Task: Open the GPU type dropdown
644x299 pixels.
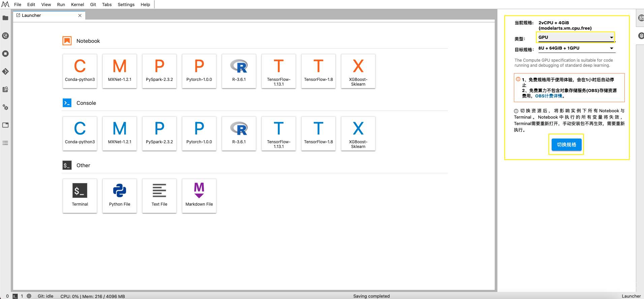Action: point(576,37)
